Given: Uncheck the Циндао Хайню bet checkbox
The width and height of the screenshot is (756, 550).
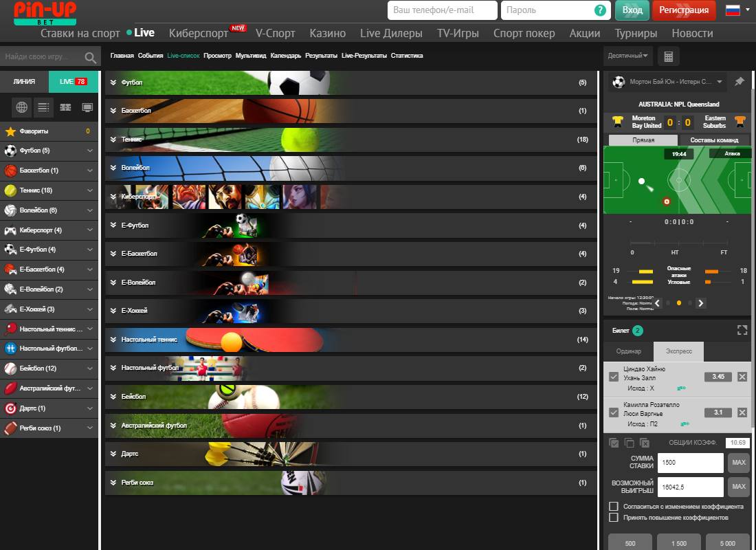Looking at the screenshot, I should point(614,377).
